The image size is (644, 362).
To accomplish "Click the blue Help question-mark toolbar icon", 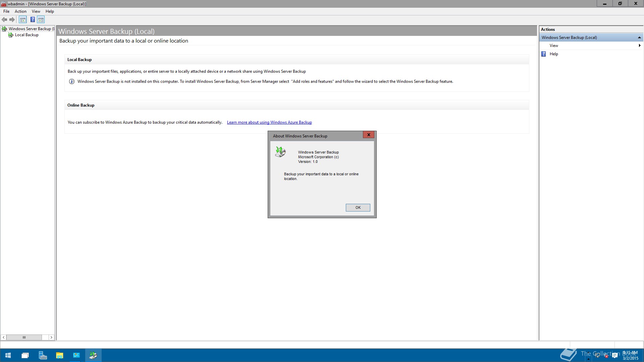I will point(33,20).
